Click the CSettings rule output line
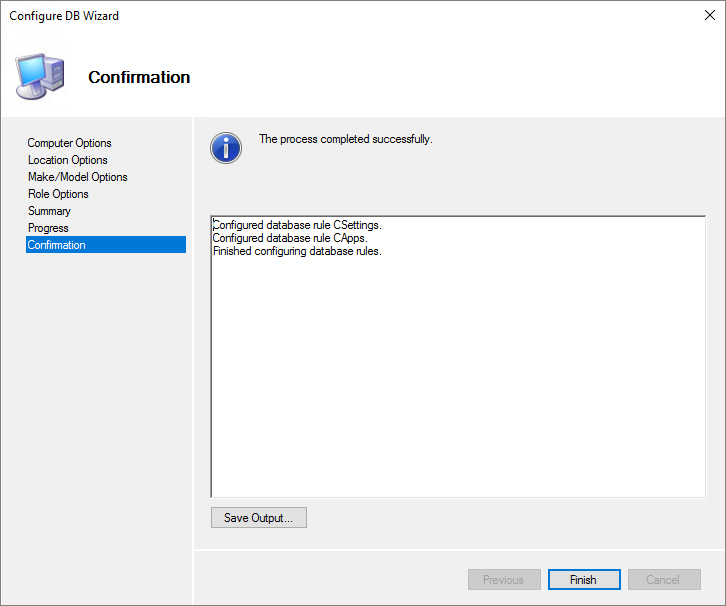This screenshot has width=726, height=606. 297,225
